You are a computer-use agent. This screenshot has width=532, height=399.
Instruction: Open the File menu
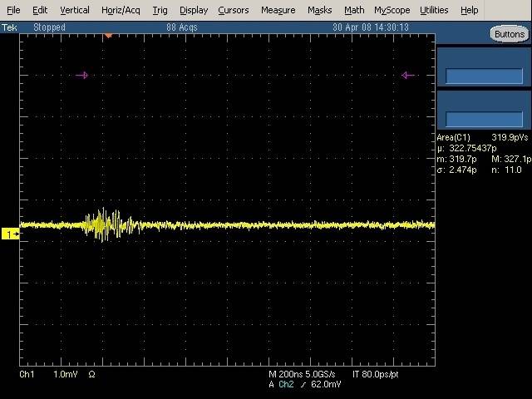(x=14, y=10)
